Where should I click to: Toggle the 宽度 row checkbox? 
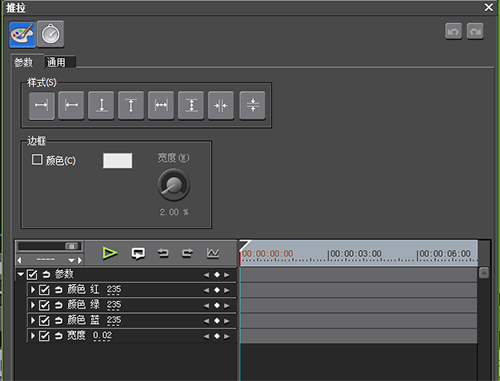tap(44, 336)
